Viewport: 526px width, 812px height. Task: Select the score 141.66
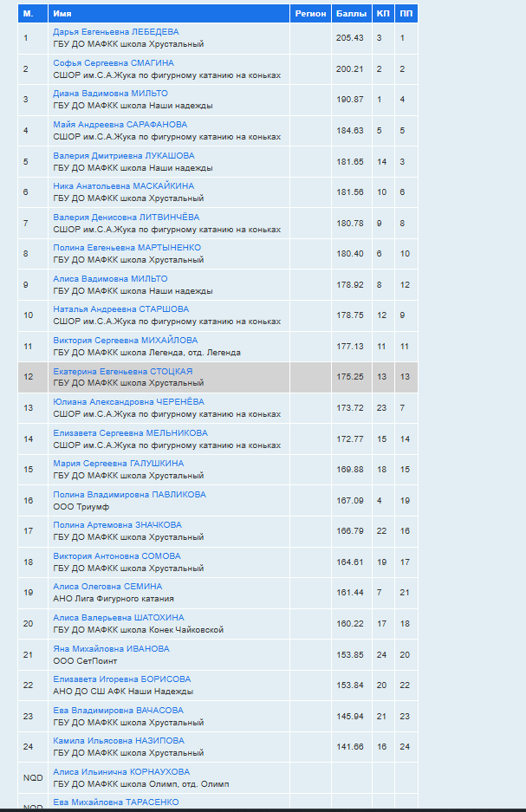(x=350, y=748)
